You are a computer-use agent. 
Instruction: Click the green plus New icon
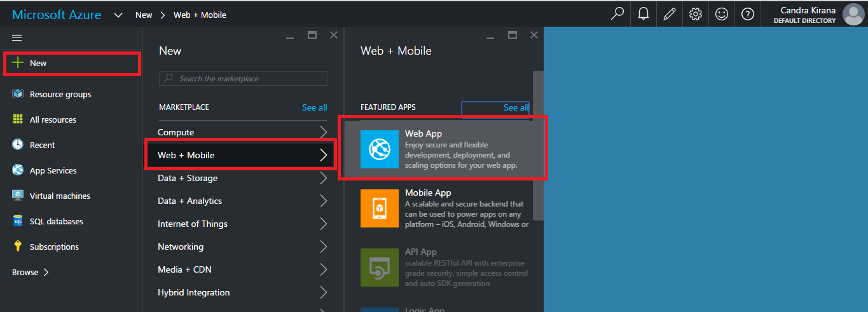[18, 63]
